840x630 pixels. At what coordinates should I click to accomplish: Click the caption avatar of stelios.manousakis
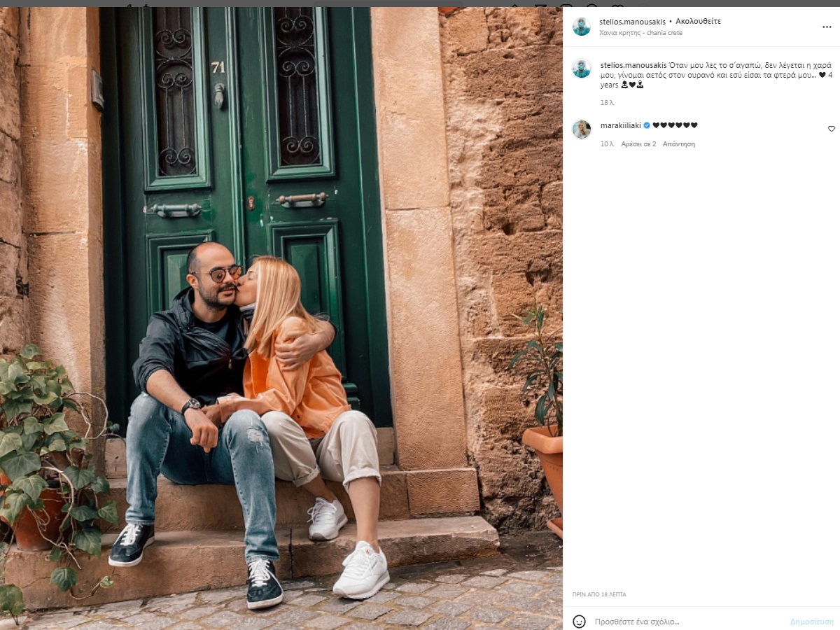tap(582, 68)
